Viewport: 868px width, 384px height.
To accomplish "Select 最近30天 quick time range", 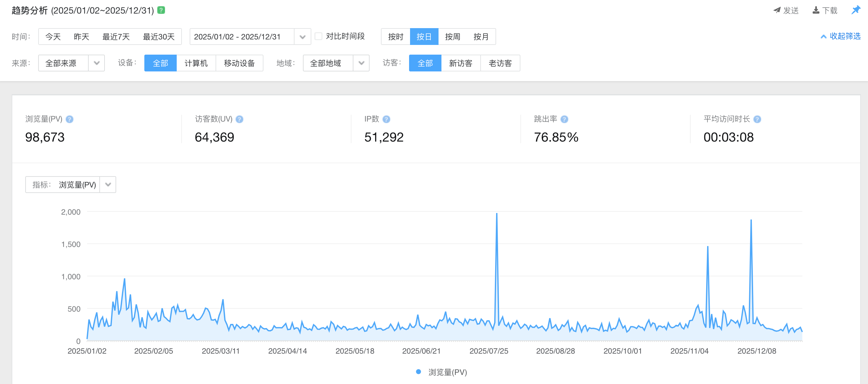I will point(158,37).
